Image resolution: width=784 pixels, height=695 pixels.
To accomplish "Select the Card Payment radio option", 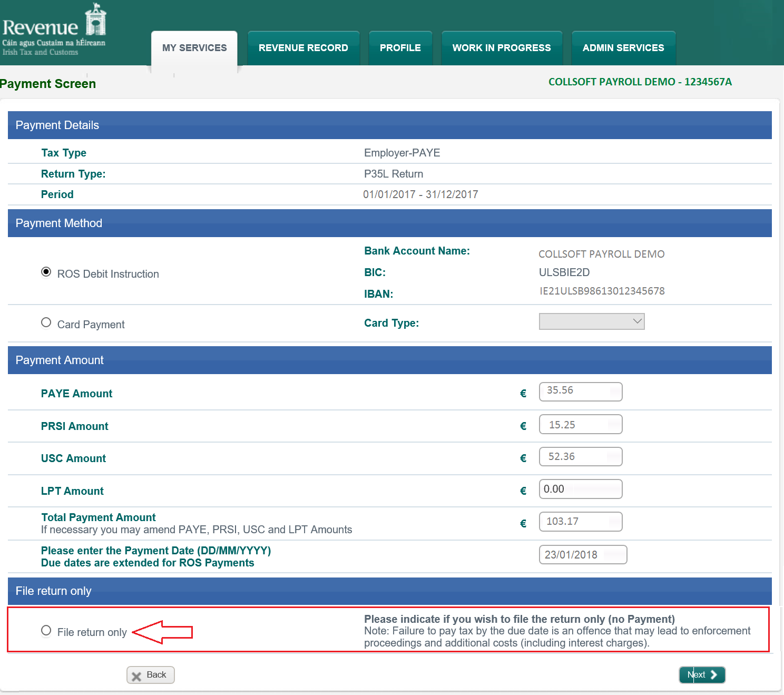I will click(46, 322).
